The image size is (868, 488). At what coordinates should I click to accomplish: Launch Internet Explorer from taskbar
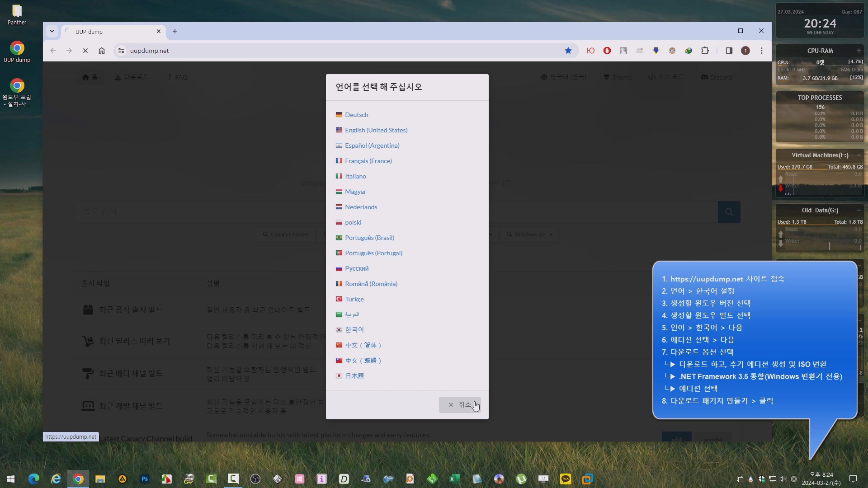coord(56,479)
